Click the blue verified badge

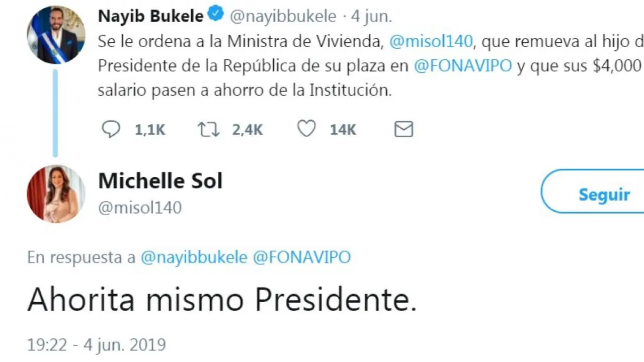click(216, 16)
